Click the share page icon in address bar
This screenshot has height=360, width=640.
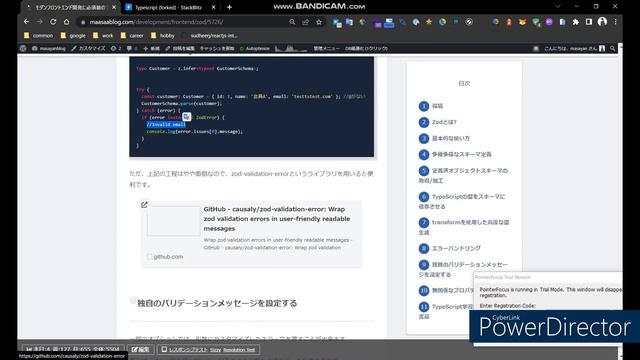(x=305, y=22)
